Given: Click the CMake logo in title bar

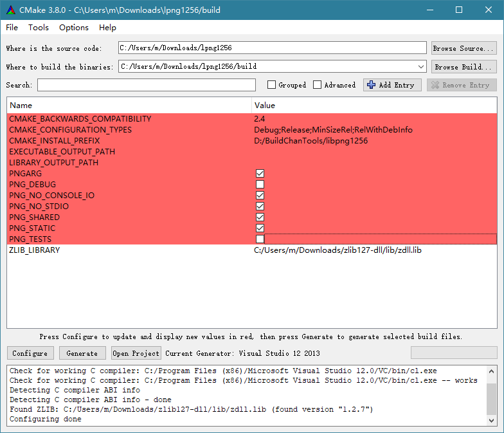Looking at the screenshot, I should [x=11, y=10].
